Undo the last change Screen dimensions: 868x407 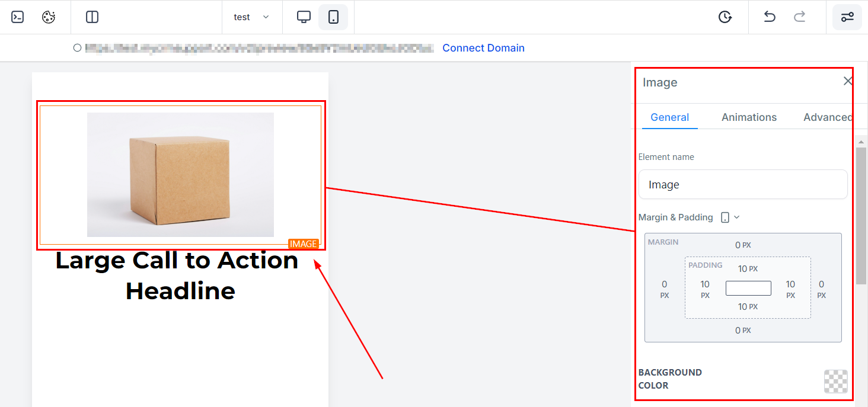(770, 17)
